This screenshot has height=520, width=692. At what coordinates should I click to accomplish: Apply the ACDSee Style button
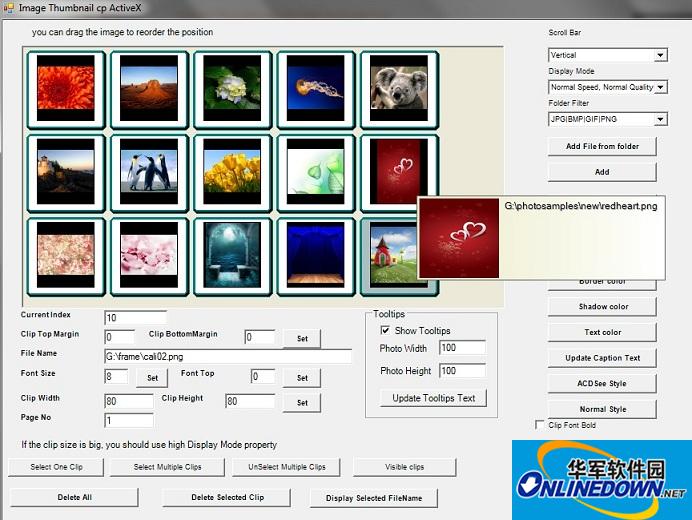tap(602, 383)
